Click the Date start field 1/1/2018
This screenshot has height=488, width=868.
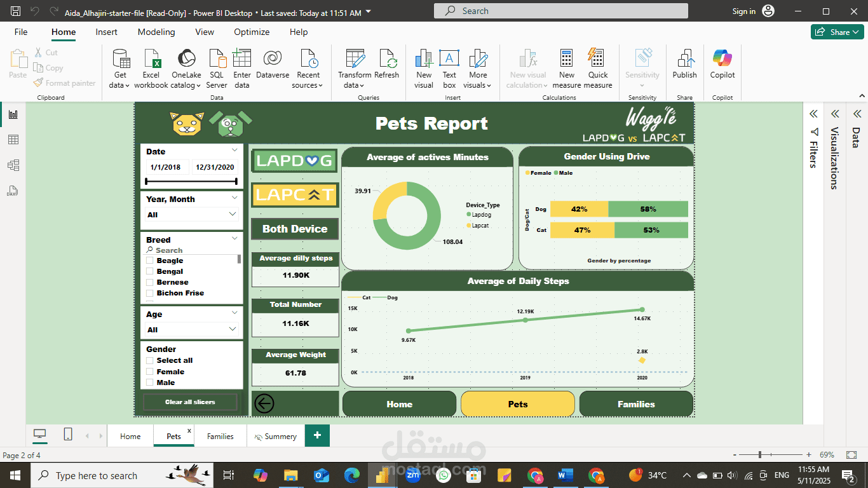(x=166, y=167)
